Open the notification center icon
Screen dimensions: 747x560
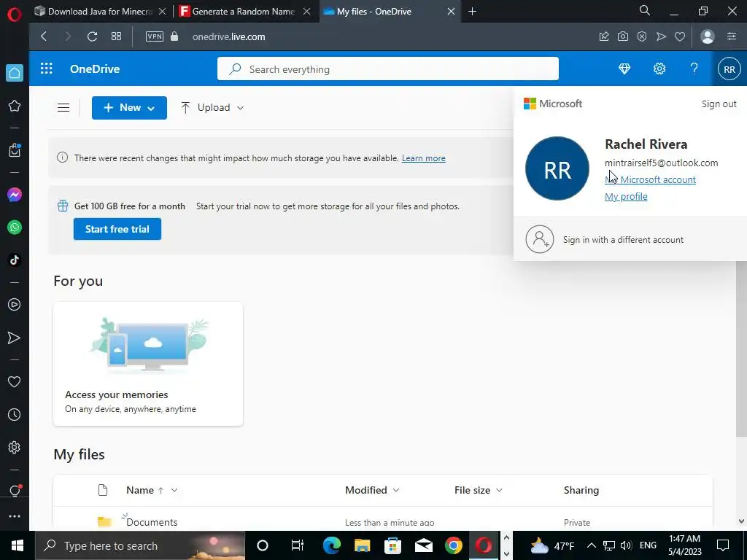tap(723, 545)
